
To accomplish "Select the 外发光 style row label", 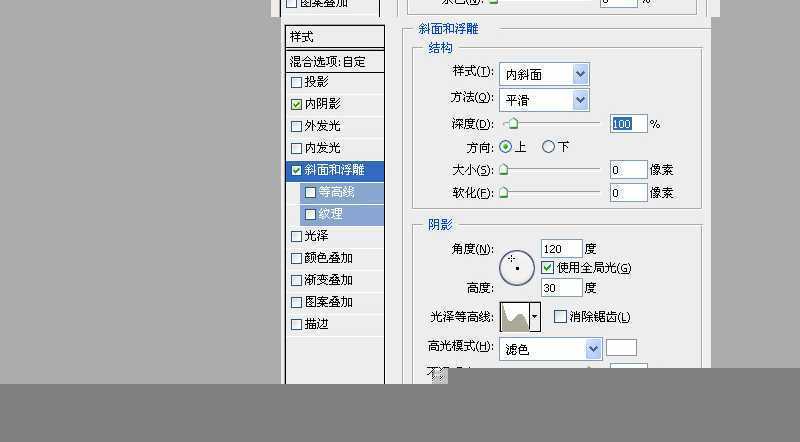I will [x=322, y=126].
